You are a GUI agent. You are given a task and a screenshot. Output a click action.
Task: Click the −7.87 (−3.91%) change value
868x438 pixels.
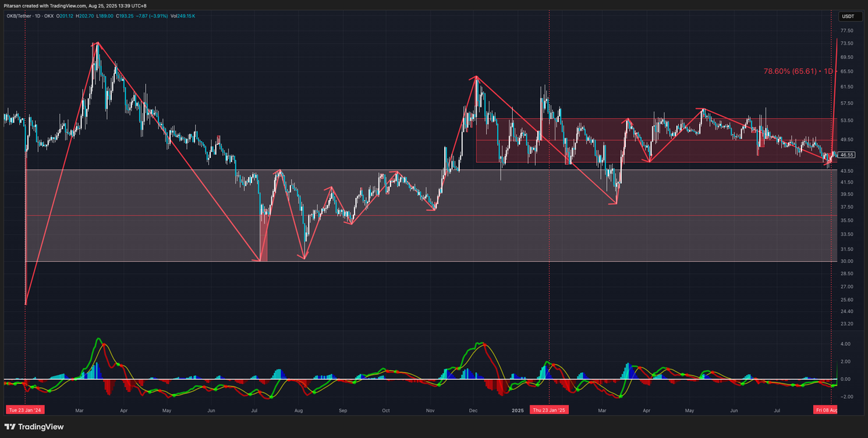153,16
